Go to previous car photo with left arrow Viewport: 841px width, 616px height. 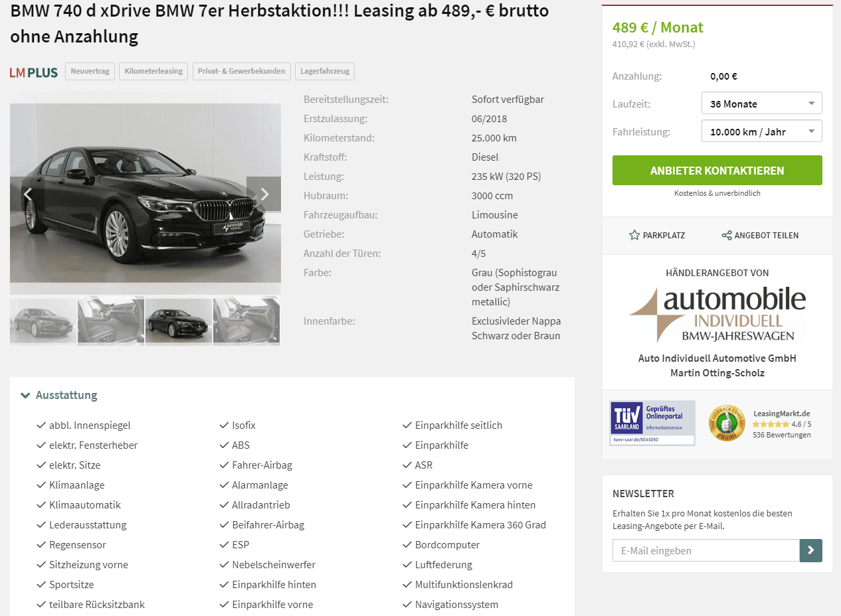coord(27,194)
